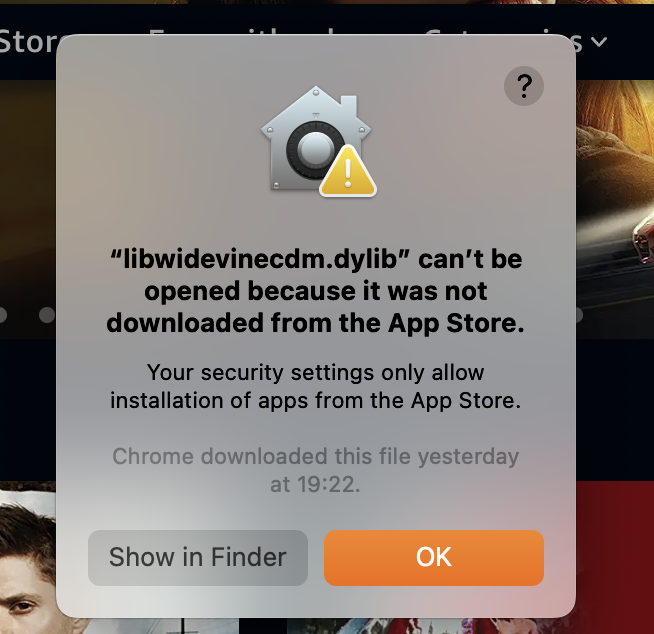Click the car banner image behind the dialog
This screenshot has height=634, width=654.
pos(615,209)
